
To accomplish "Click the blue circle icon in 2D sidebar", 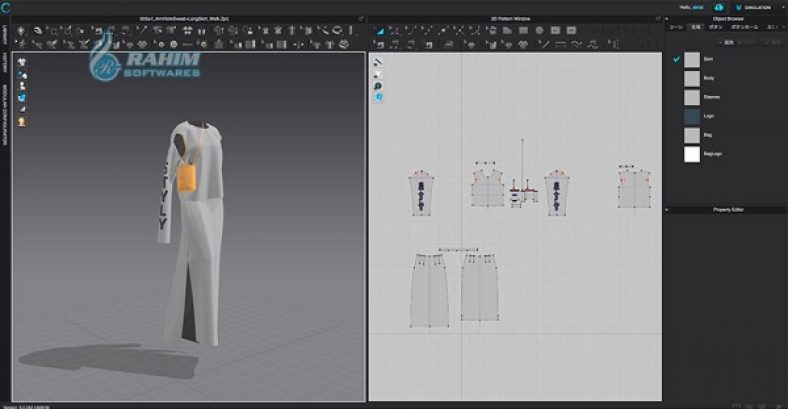I will (x=379, y=98).
